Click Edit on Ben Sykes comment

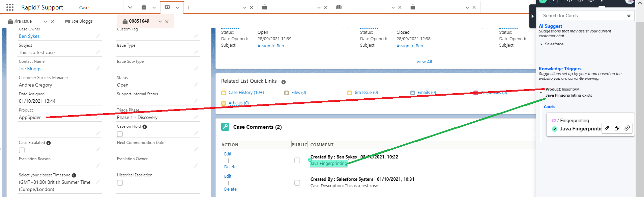click(x=228, y=154)
